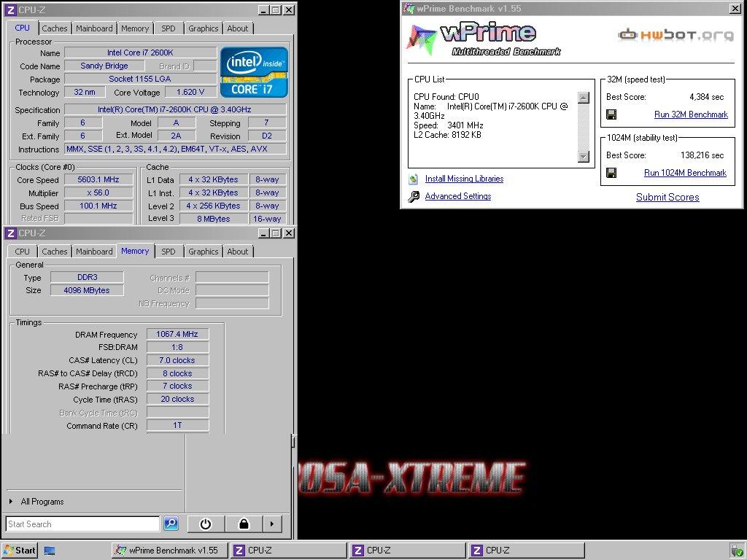The image size is (747, 560).
Task: Click the Start button on taskbar
Action: pos(19,551)
